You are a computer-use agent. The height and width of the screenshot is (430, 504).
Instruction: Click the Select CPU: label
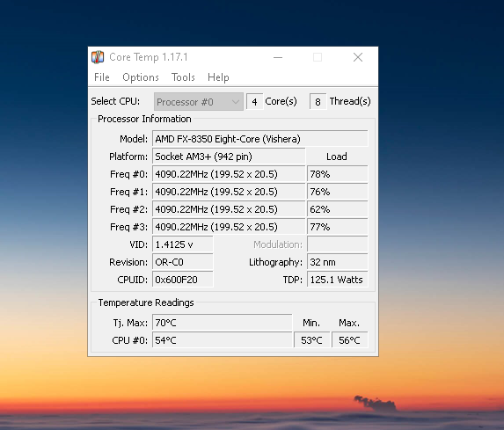click(x=115, y=101)
